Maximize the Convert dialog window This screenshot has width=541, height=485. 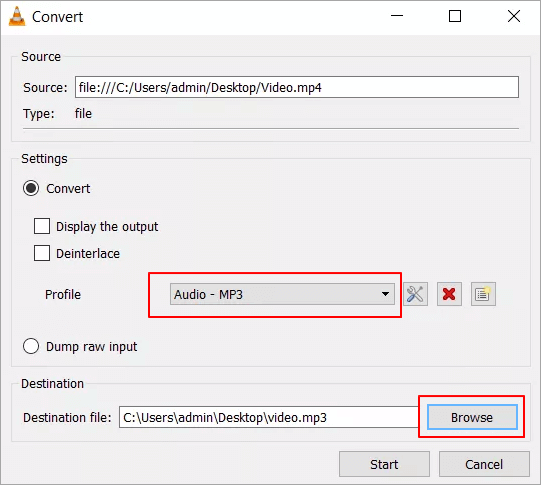click(x=455, y=16)
